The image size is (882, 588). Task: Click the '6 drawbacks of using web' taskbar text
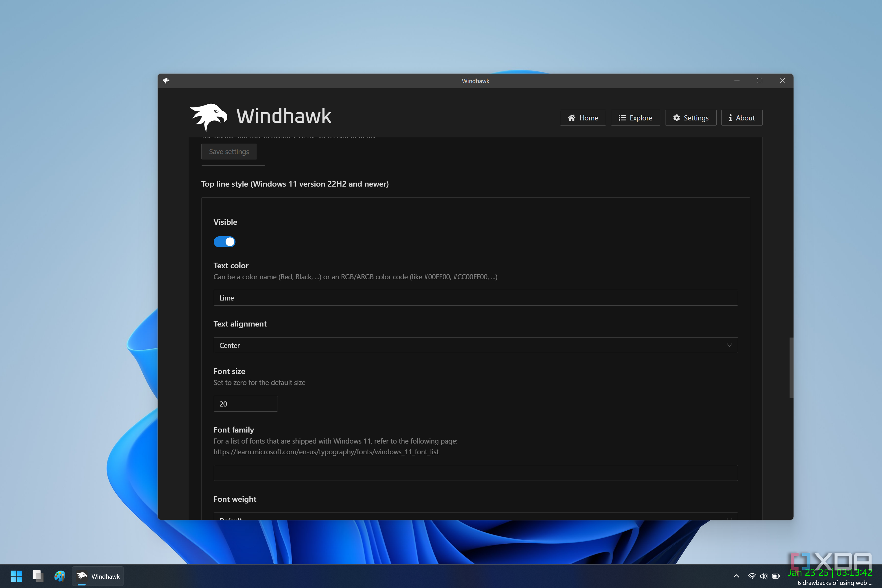click(x=835, y=583)
